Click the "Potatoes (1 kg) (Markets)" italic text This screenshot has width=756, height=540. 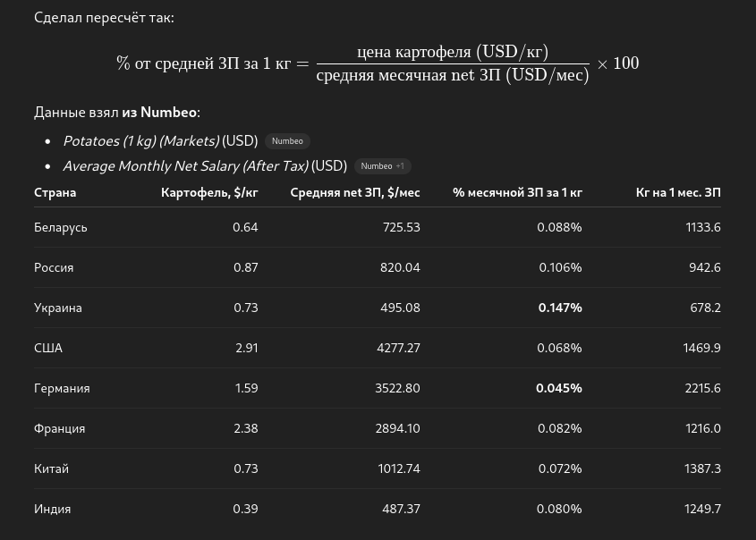(140, 141)
